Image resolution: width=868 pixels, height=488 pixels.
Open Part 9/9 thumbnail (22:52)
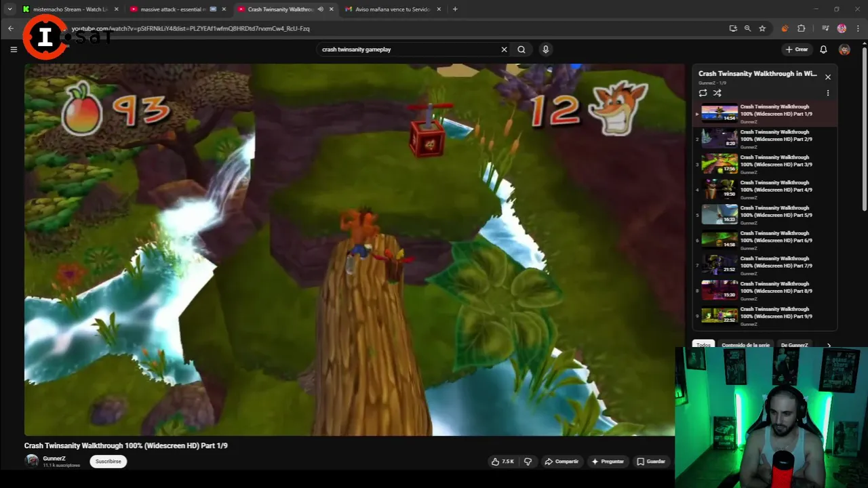coord(719,316)
